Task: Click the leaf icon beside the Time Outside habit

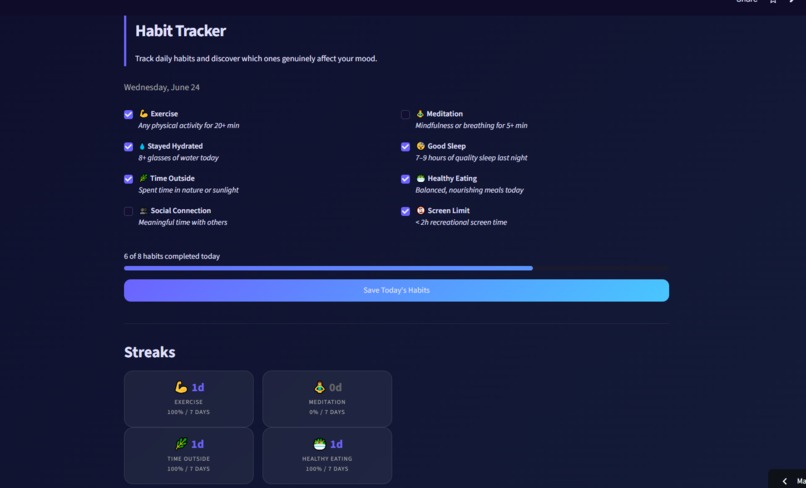Action: (143, 178)
